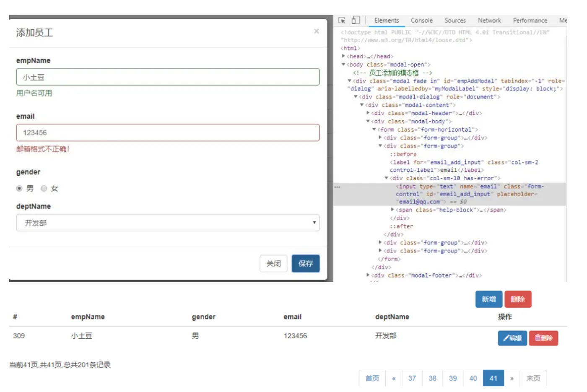This screenshot has width=587, height=392.
Task: Click the empName column header
Action: (88, 317)
